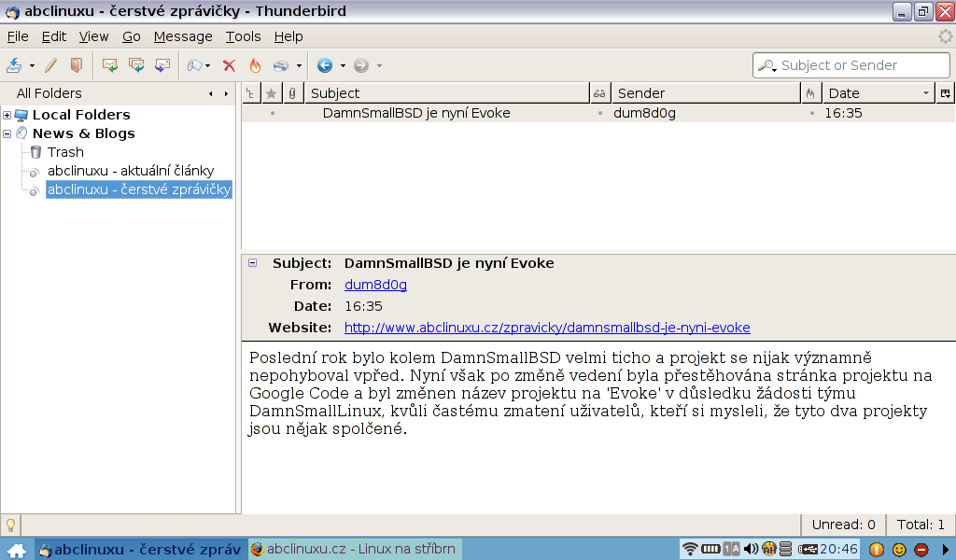956x560 pixels.
Task: Switch to abclinuxu.cz Firefox taskbar button
Action: [x=355, y=549]
